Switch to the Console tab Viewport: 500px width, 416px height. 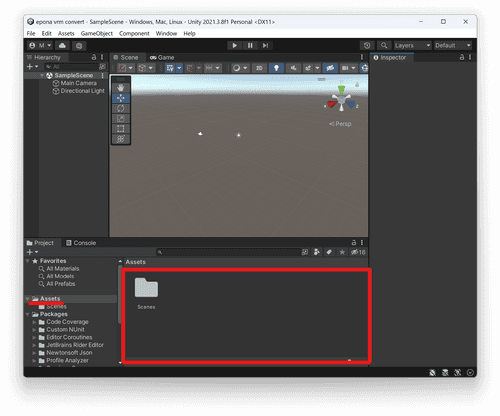[81, 243]
